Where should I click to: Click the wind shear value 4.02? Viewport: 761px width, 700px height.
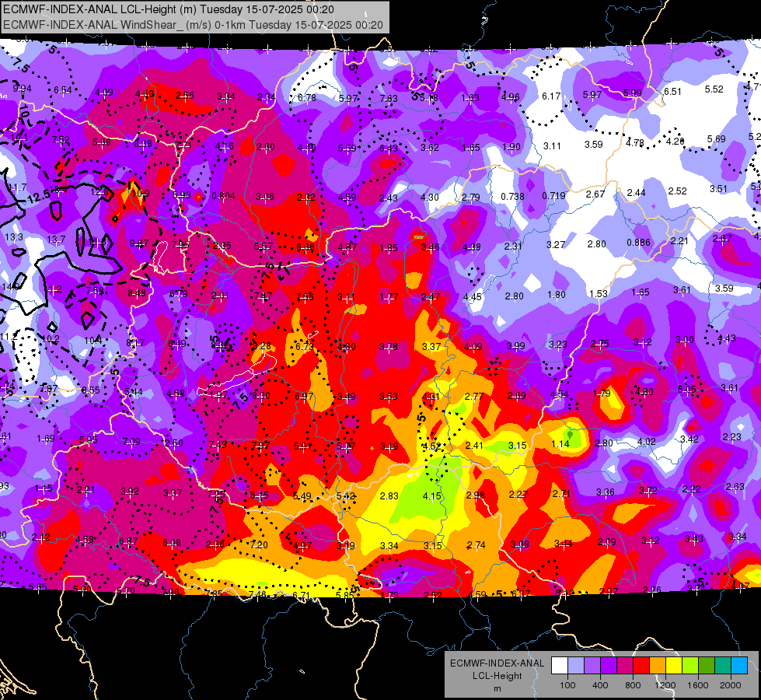point(647,441)
